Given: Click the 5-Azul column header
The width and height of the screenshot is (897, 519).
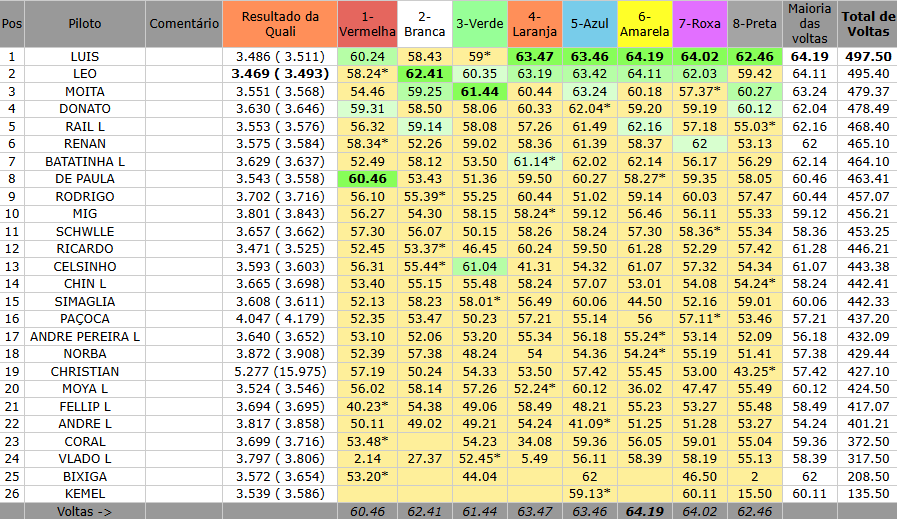Looking at the screenshot, I should [x=589, y=24].
